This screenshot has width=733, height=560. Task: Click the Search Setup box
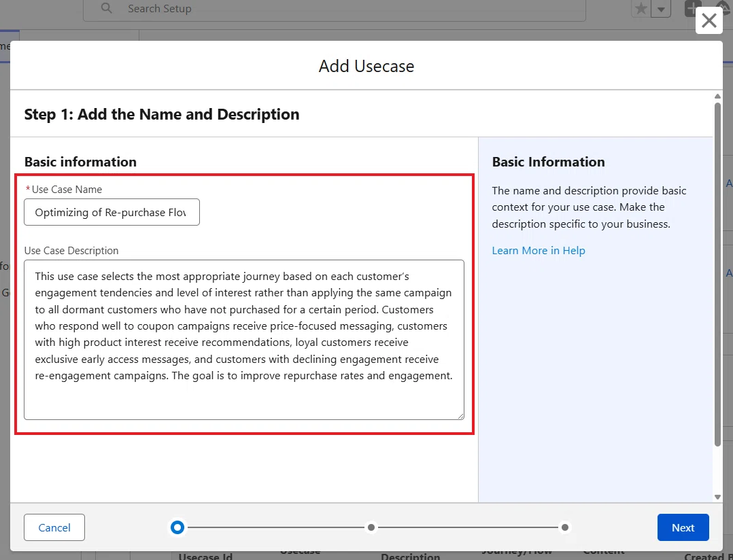(x=335, y=10)
